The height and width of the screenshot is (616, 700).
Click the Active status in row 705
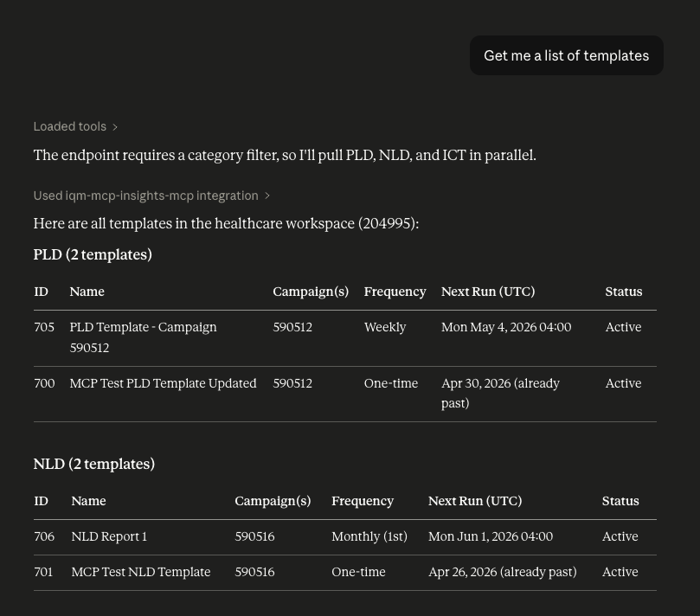(x=623, y=327)
